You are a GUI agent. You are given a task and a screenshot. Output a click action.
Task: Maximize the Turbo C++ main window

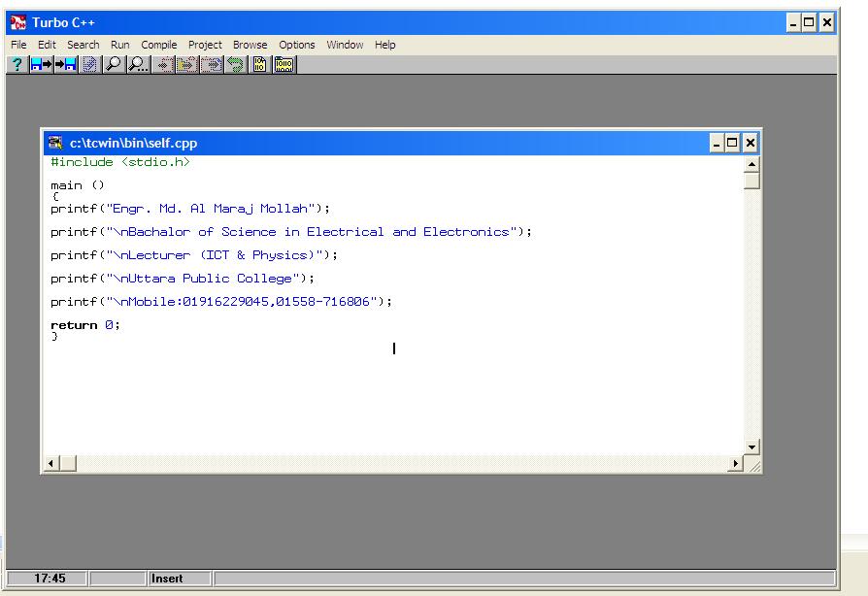pyautogui.click(x=809, y=22)
